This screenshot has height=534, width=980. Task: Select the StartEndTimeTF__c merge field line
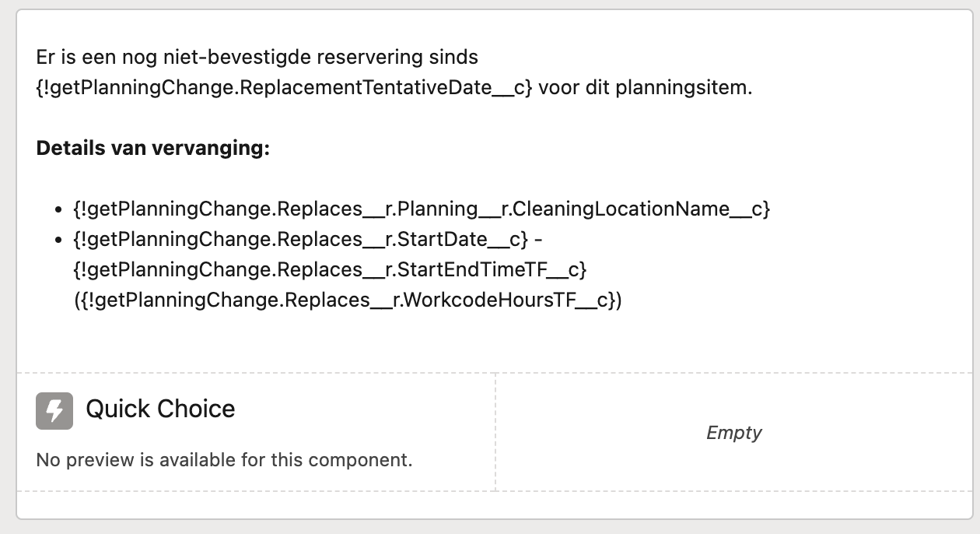point(330,269)
